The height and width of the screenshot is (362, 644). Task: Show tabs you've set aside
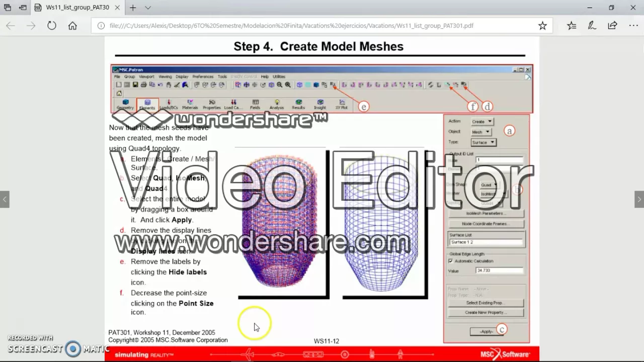coord(8,8)
